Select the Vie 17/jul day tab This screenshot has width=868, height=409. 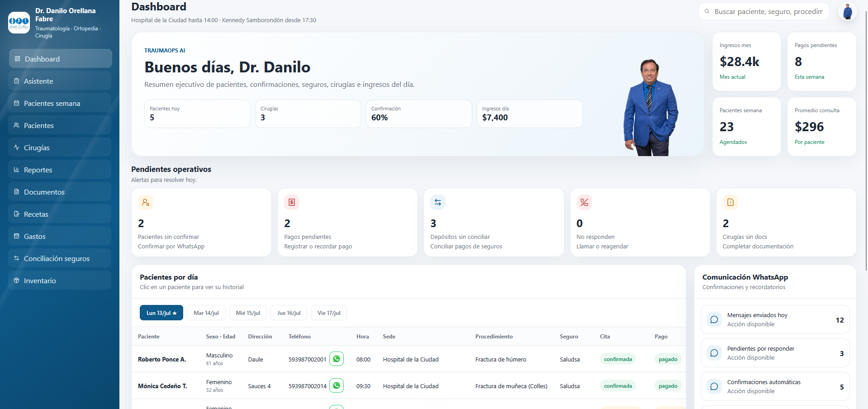[329, 313]
